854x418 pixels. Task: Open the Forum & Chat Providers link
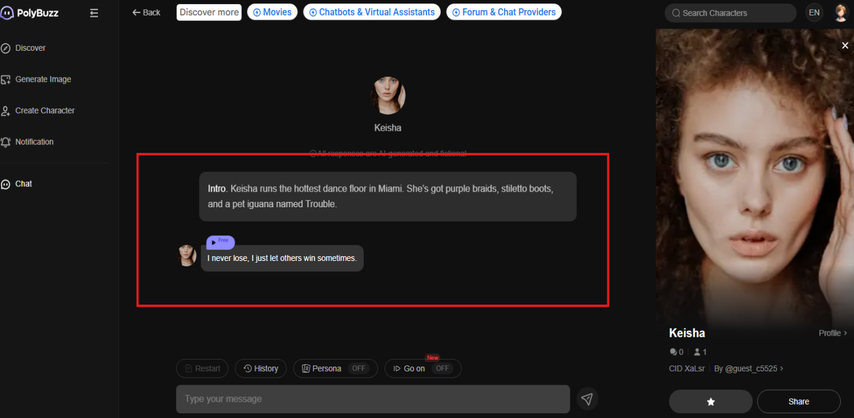coord(504,12)
